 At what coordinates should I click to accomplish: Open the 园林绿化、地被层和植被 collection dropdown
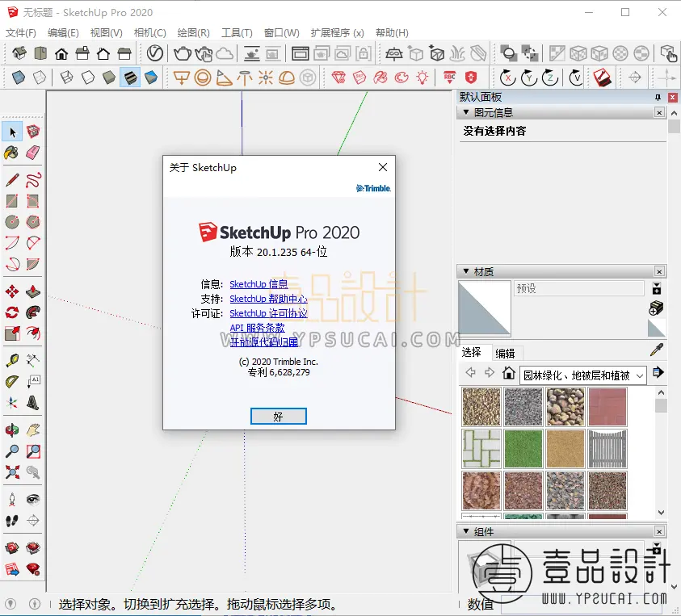coord(583,375)
